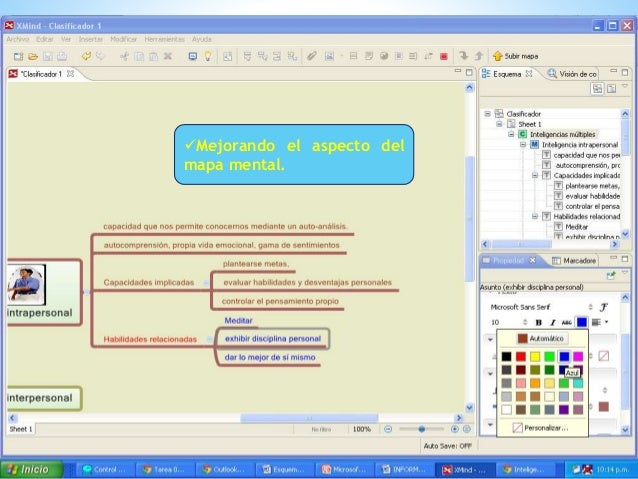638x479 pixels.
Task: Click the delete X icon in toolbar
Action: click(x=168, y=56)
